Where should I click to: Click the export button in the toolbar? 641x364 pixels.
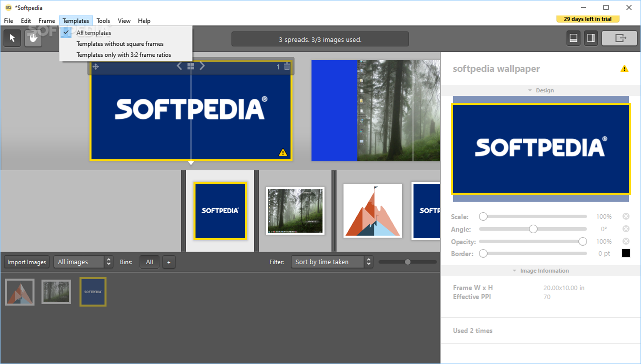tap(620, 38)
